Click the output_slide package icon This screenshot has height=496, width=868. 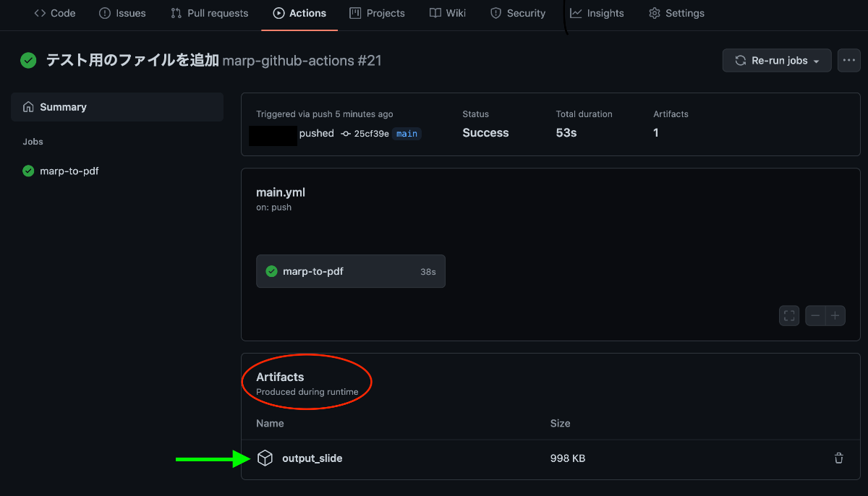pyautogui.click(x=265, y=458)
